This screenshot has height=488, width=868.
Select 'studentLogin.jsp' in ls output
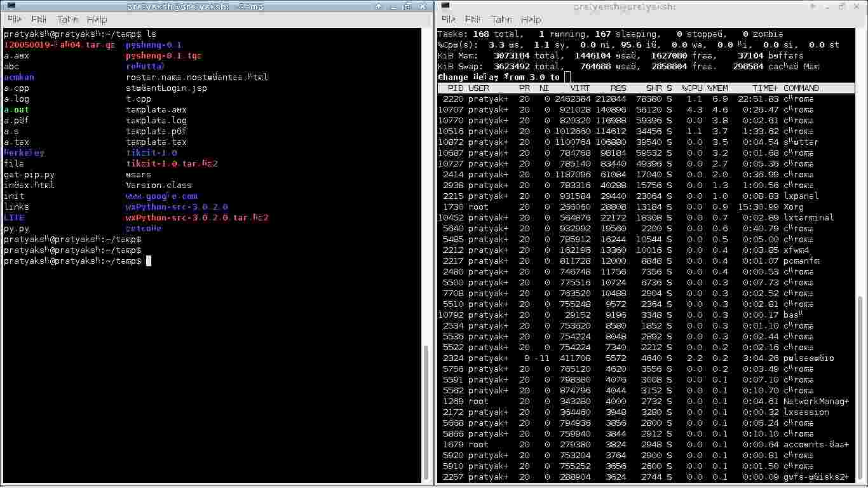click(166, 88)
